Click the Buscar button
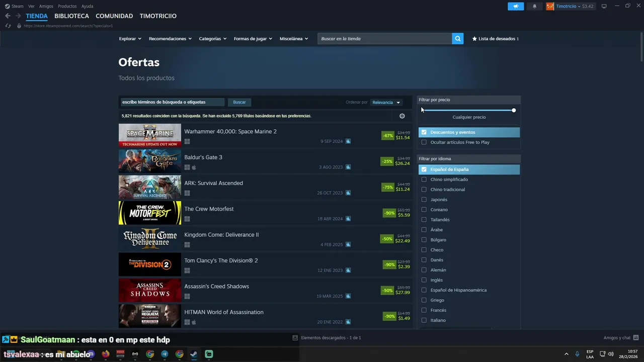The height and width of the screenshot is (362, 644). click(239, 102)
